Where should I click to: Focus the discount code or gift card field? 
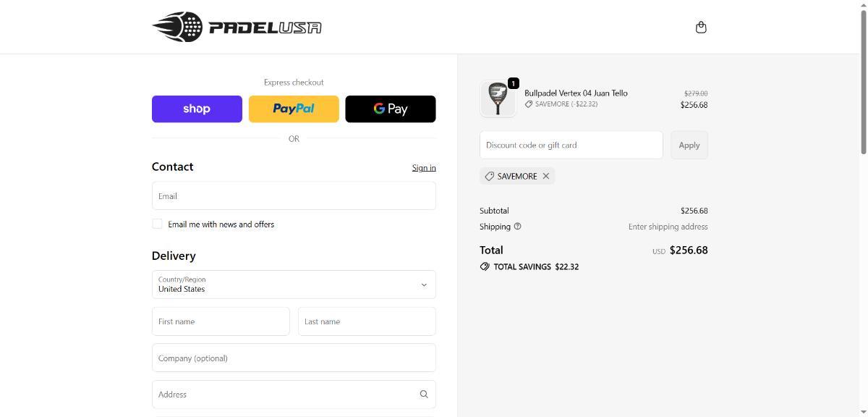click(x=571, y=145)
